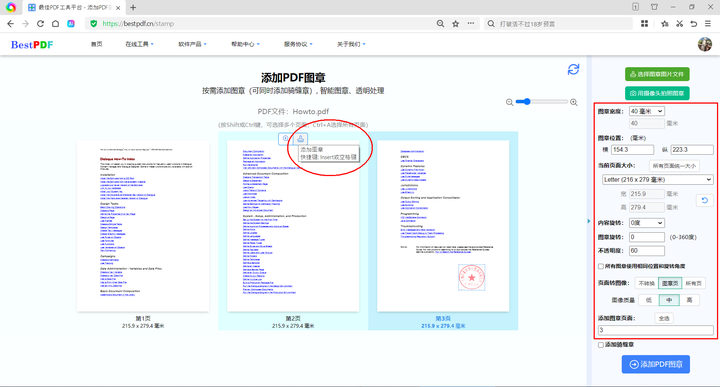Go back with the browser back arrow
Image resolution: width=720 pixels, height=387 pixels.
11,23
